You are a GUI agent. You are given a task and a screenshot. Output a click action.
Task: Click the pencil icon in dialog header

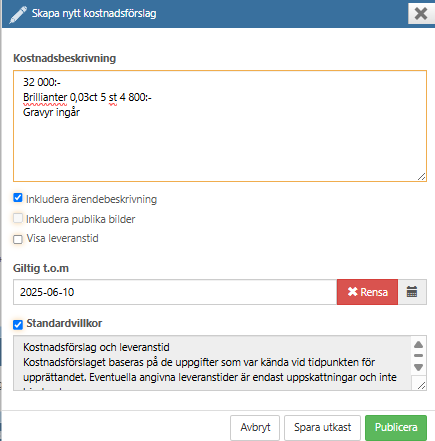tap(18, 15)
